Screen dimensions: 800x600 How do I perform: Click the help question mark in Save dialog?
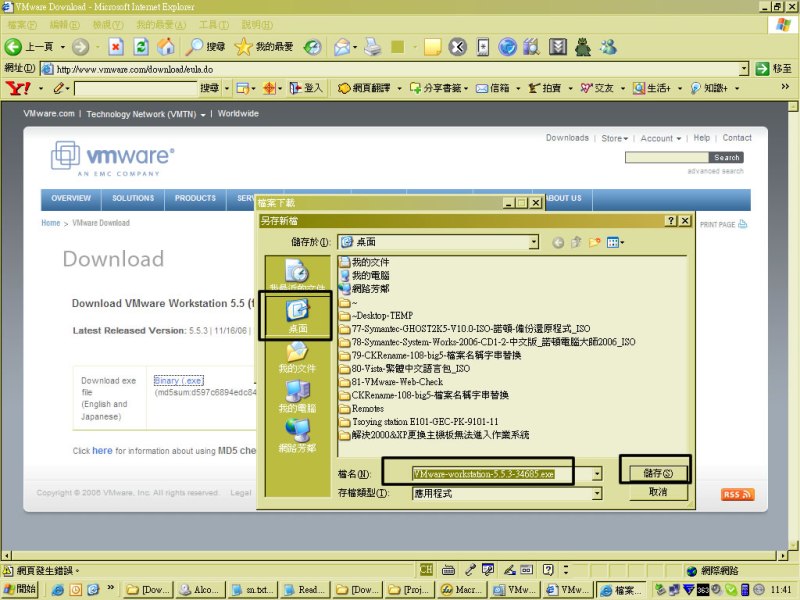pos(671,220)
